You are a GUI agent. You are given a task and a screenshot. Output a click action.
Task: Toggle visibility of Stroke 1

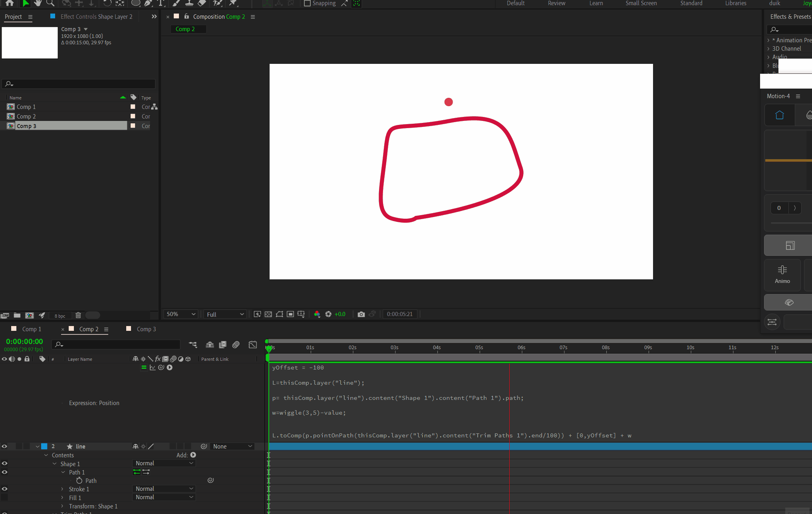coord(4,489)
